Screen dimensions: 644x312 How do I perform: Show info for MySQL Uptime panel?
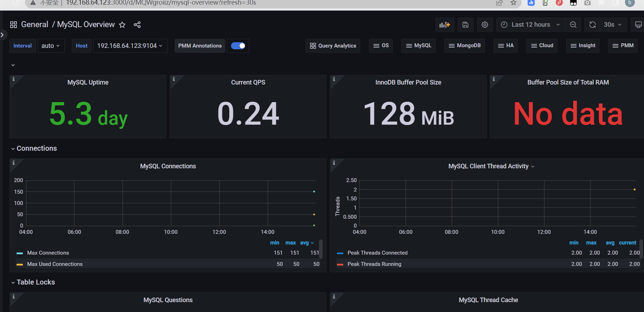pos(14,79)
